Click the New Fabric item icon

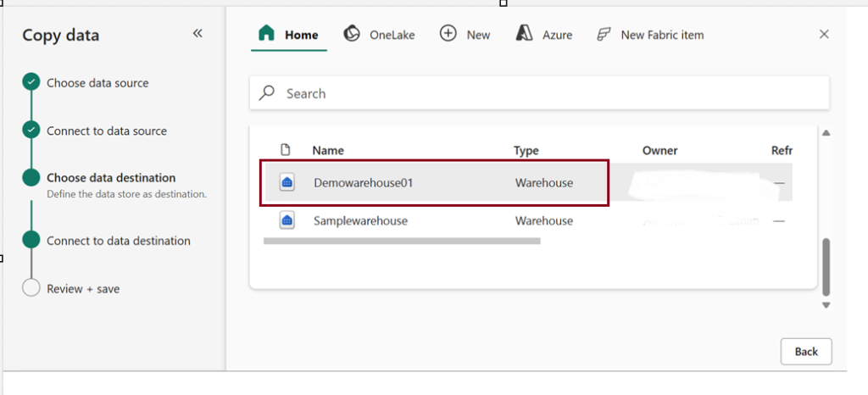tap(604, 35)
